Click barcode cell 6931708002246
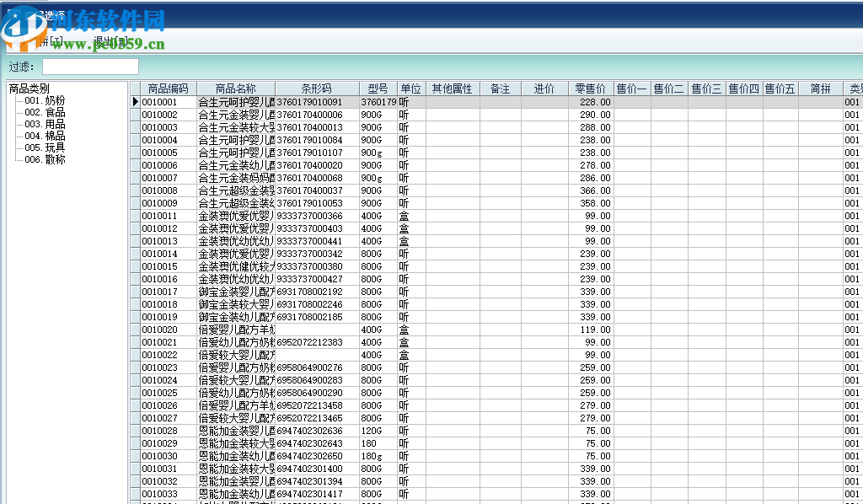This screenshot has width=863, height=504. [317, 304]
